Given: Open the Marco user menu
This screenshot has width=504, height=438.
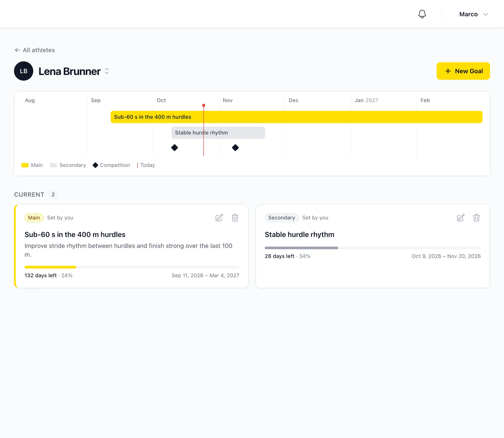Looking at the screenshot, I should tap(473, 14).
